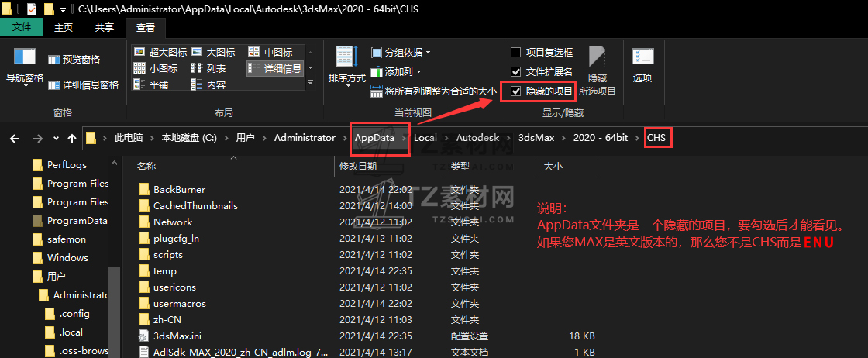This screenshot has width=868, height=358.
Task: Click AppData breadcrumb in address bar
Action: (375, 138)
